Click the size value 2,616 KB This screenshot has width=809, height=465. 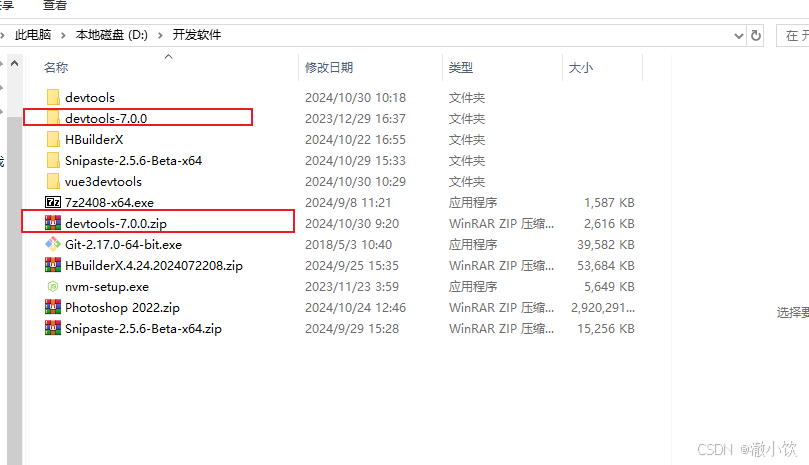coord(609,223)
